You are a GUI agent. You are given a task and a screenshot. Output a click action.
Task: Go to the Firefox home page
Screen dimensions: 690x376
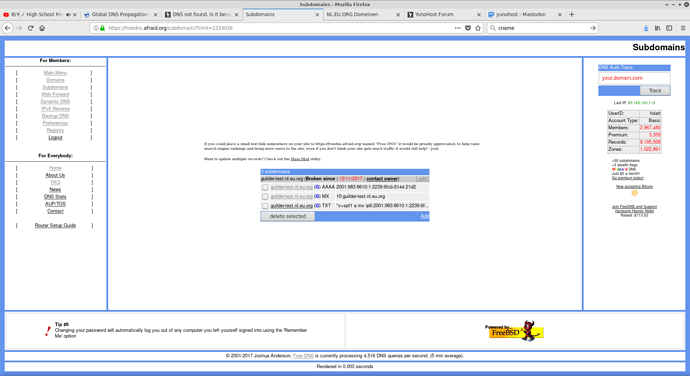click(42, 28)
